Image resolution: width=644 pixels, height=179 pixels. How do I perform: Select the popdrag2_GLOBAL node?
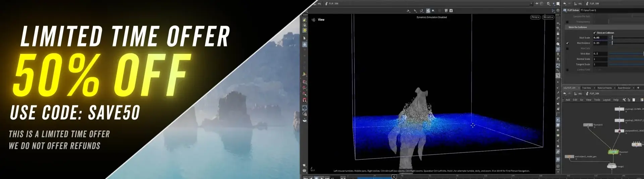point(619,109)
